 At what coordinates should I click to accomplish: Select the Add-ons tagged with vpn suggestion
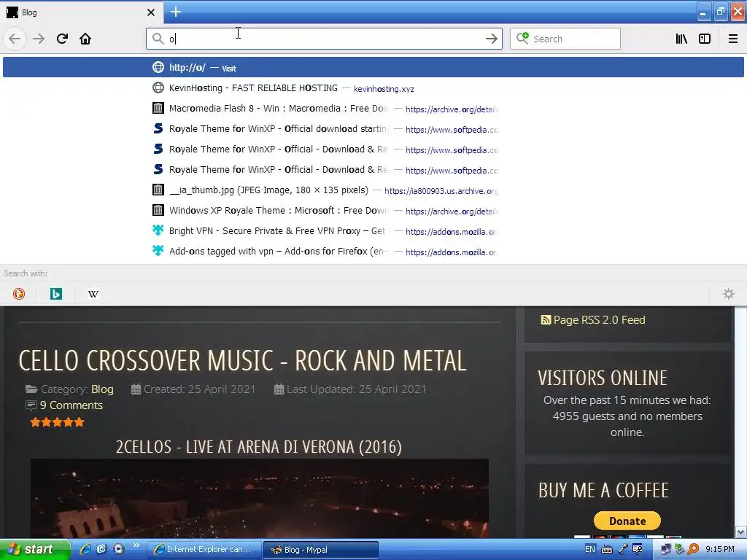click(373, 252)
